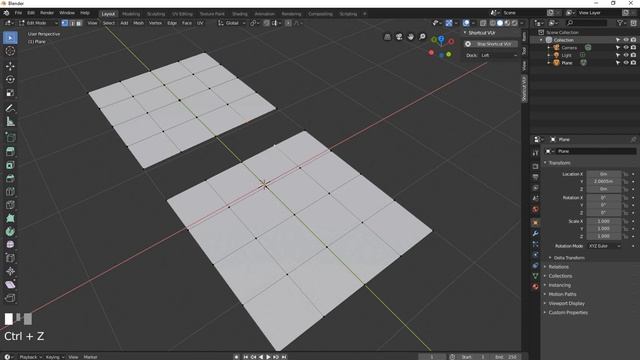
Task: Pick the Loop Cut tool
Action: tap(10, 191)
